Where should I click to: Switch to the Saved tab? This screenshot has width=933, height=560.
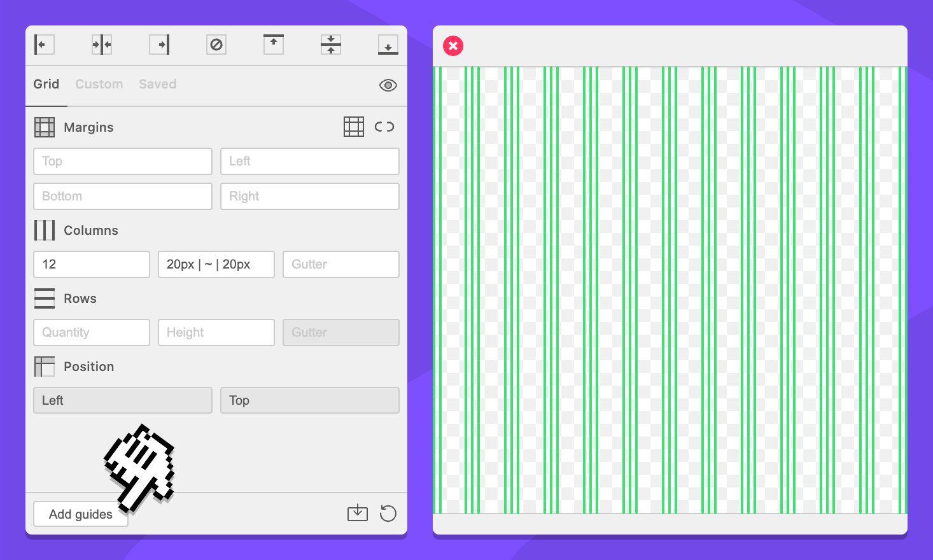[158, 84]
